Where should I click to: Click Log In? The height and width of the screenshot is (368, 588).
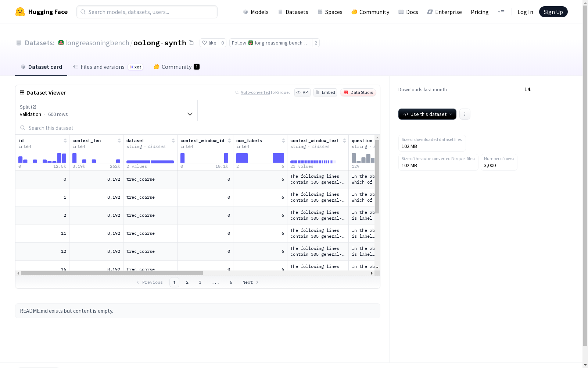point(525,12)
